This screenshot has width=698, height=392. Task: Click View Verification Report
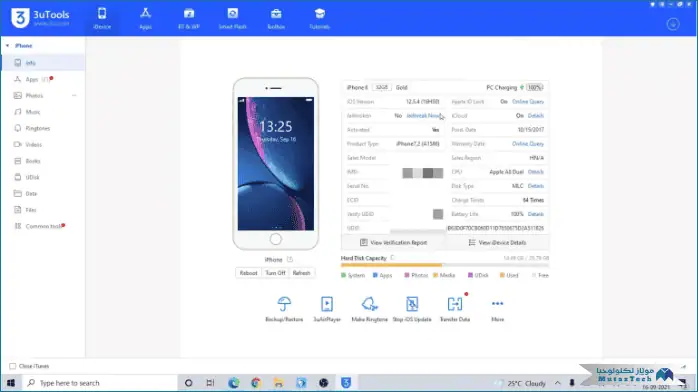click(394, 242)
